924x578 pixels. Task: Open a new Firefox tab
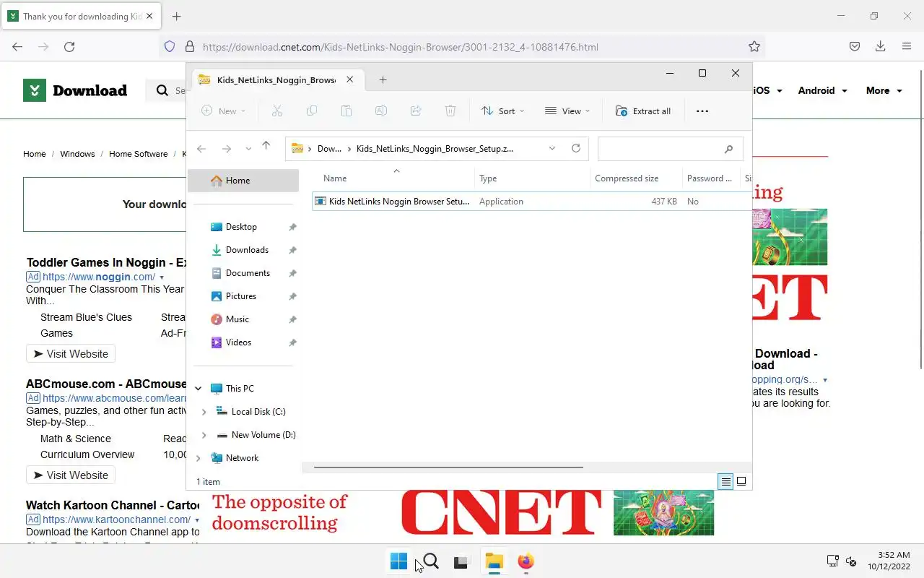pos(177,16)
